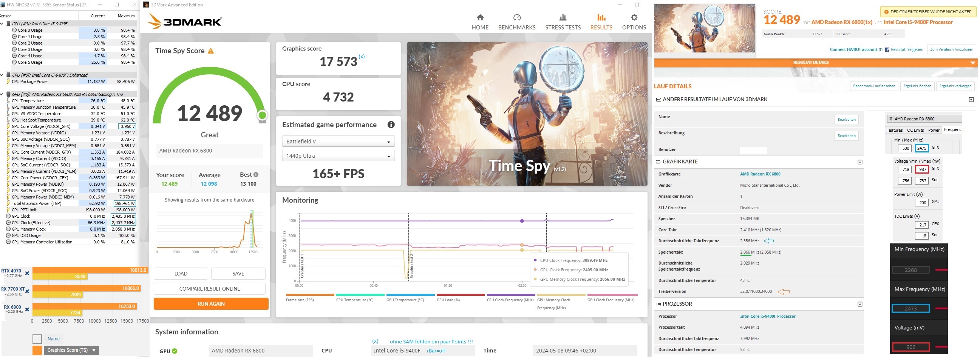Open the [0] AMD Radeon RX 6800 device dropdown
The image size is (980, 357).
click(x=924, y=119)
